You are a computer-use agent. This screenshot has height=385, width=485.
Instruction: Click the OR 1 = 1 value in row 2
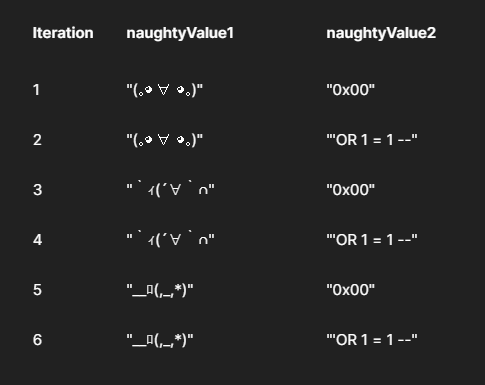(x=372, y=140)
